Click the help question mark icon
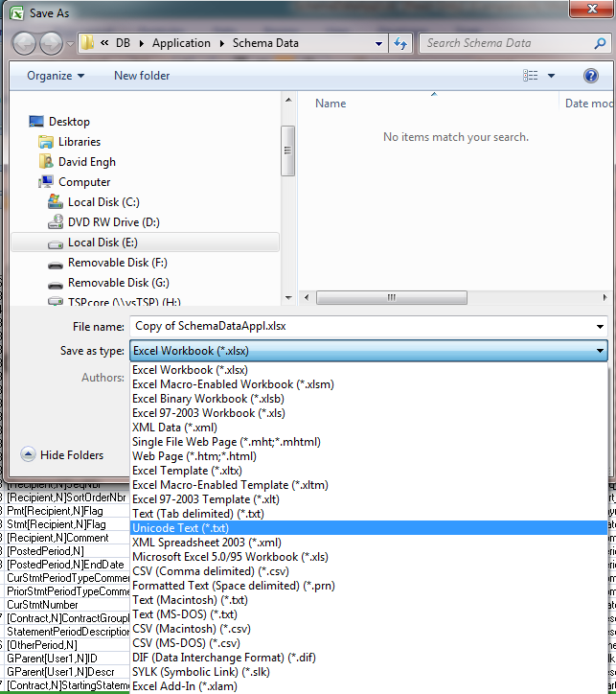This screenshot has height=694, width=616. [x=591, y=76]
